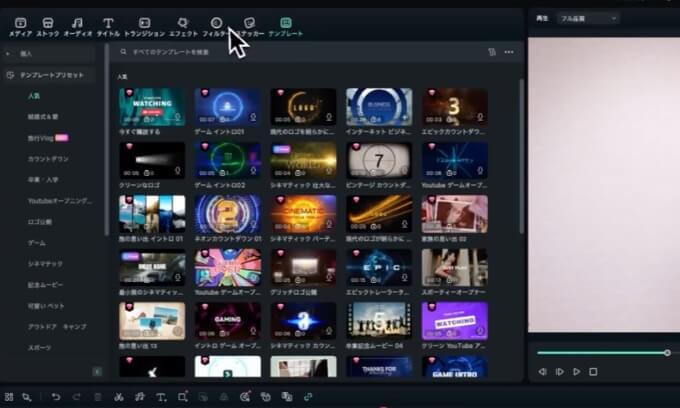Click the scissors split tool in timeline toolbar

click(118, 397)
